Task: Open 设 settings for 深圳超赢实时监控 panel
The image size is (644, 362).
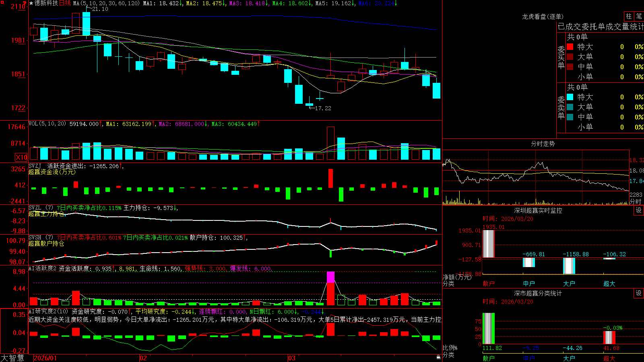Action: [x=639, y=211]
